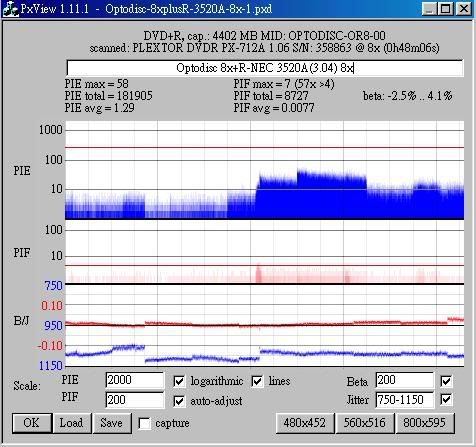Viewport: 476px width, 447px height.
Task: Click the Save button
Action: click(112, 423)
